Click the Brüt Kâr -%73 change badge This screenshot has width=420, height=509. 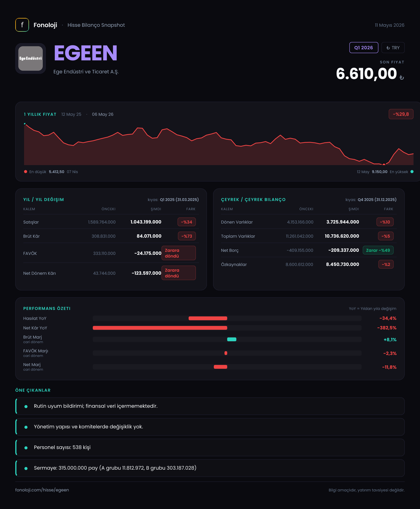point(187,236)
